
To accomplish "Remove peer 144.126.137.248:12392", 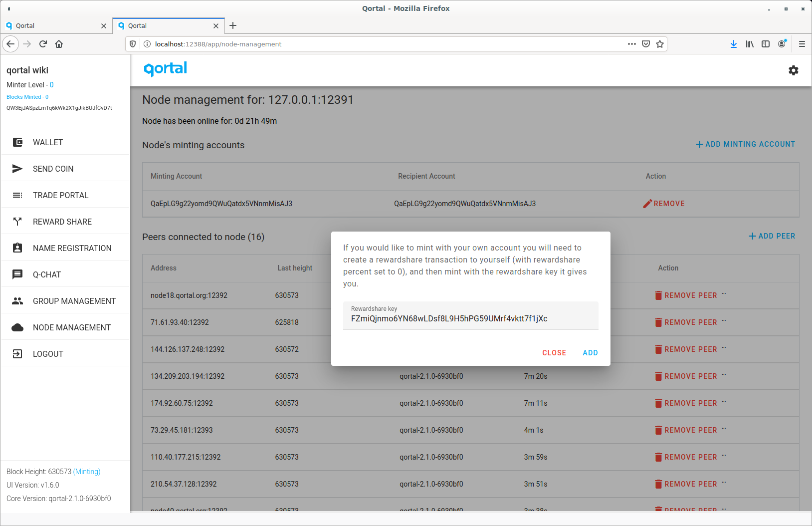I will pos(686,349).
